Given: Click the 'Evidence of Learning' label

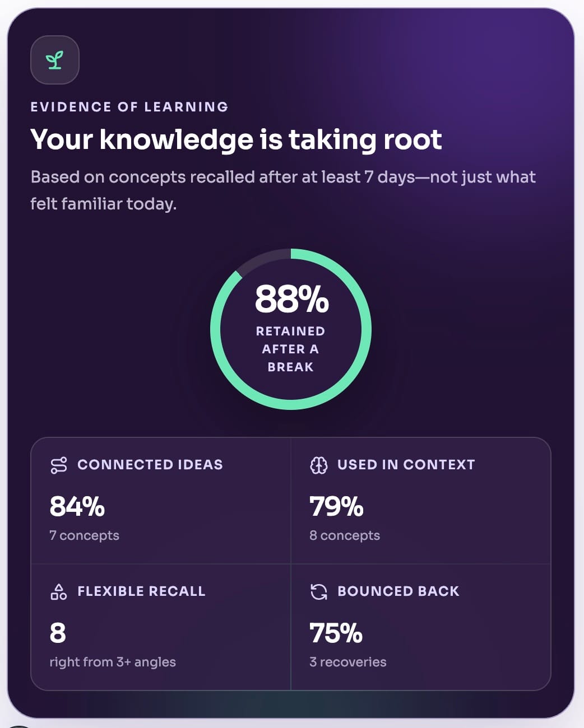Looking at the screenshot, I should tap(129, 107).
